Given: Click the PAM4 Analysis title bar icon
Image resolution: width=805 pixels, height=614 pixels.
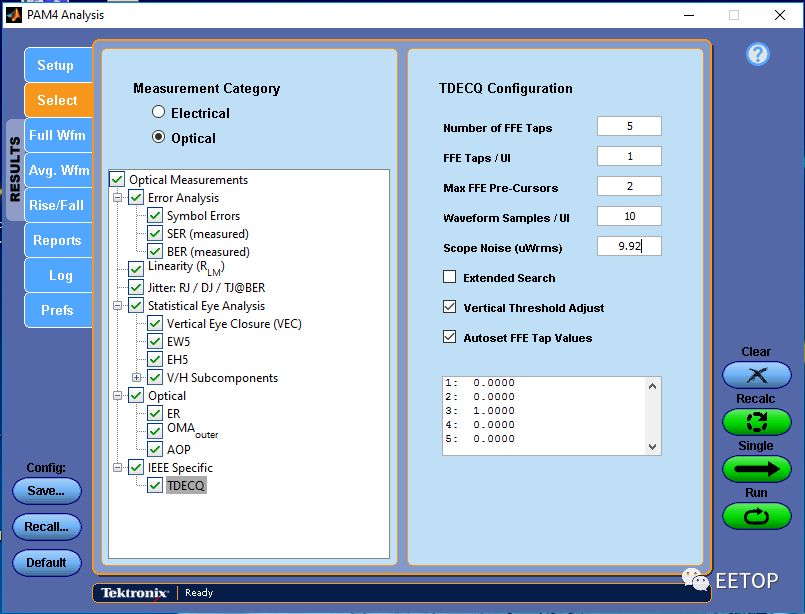Looking at the screenshot, I should [14, 15].
